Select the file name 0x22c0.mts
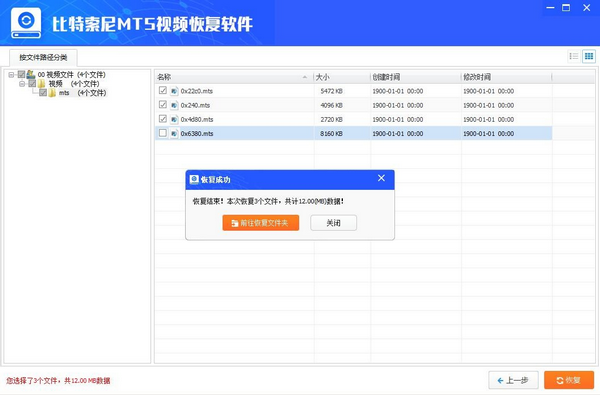This screenshot has width=600, height=395. tap(197, 91)
